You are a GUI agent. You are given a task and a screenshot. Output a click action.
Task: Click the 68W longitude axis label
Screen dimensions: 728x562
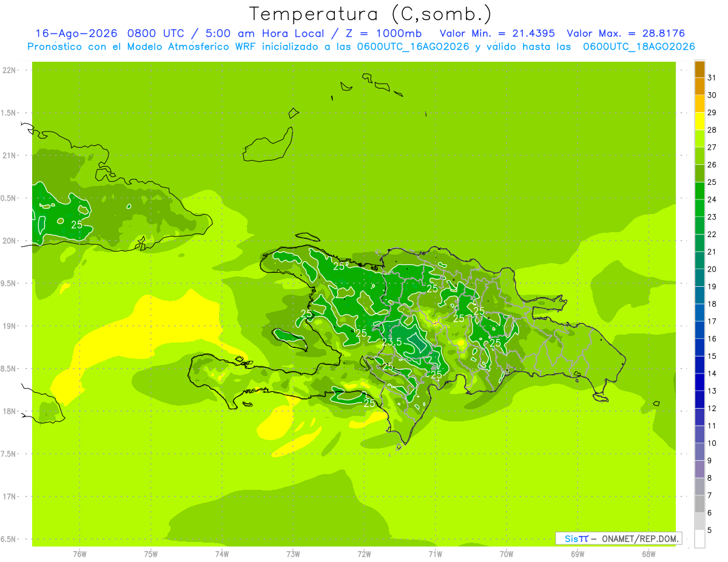(x=649, y=554)
